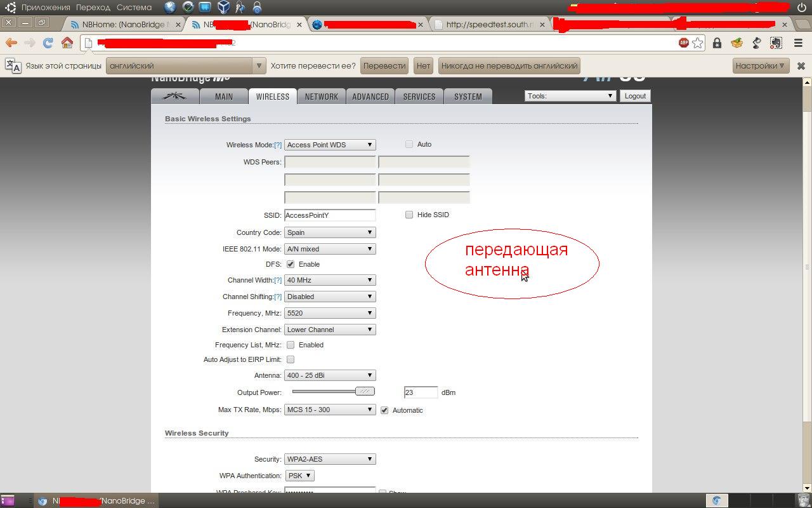Open the Security WPA2-AES dropdown

[330, 459]
